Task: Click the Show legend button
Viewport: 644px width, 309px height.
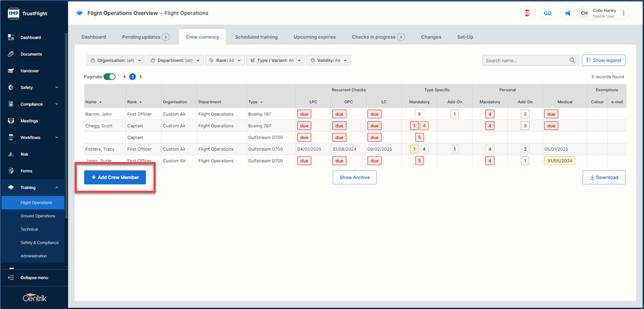Action: [603, 60]
